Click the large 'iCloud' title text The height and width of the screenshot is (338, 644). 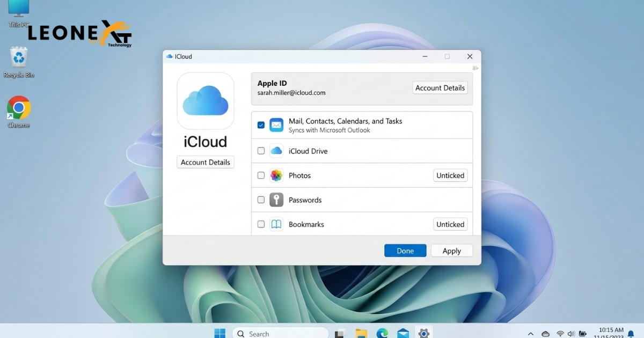click(206, 142)
